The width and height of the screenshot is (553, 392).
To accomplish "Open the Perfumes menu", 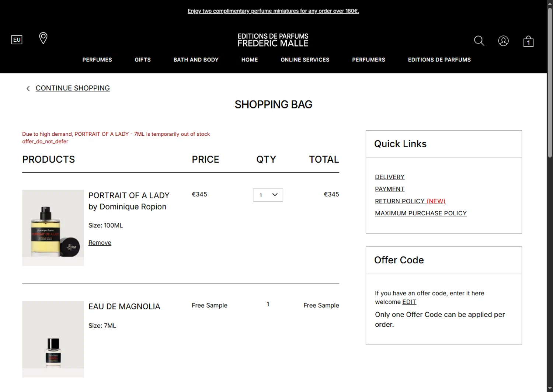I will (97, 60).
